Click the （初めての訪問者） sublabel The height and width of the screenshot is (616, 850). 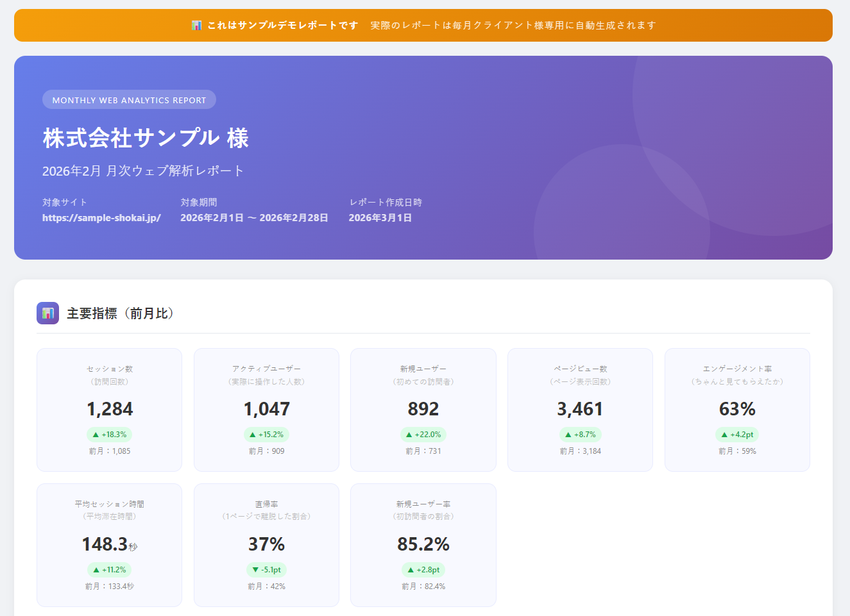click(x=423, y=381)
